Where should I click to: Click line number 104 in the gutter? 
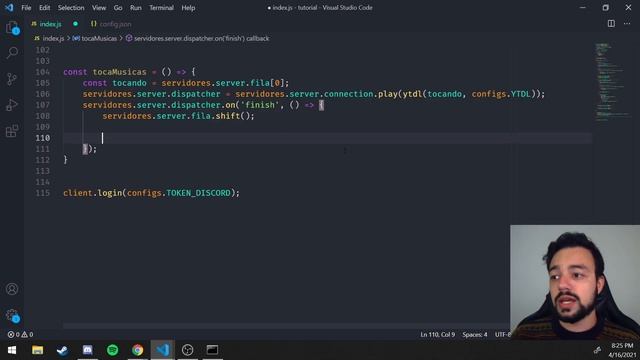42,72
